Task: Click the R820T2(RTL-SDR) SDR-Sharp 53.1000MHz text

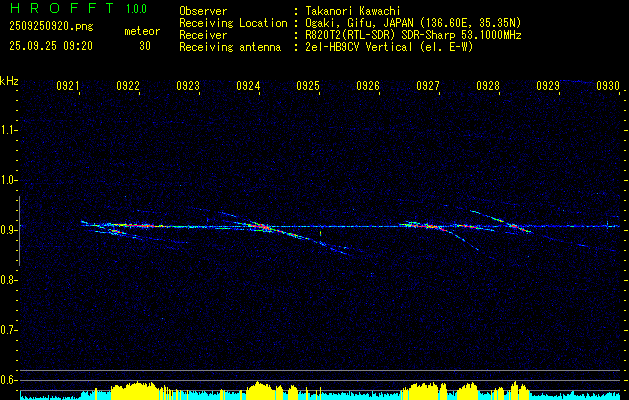Action: [x=413, y=35]
